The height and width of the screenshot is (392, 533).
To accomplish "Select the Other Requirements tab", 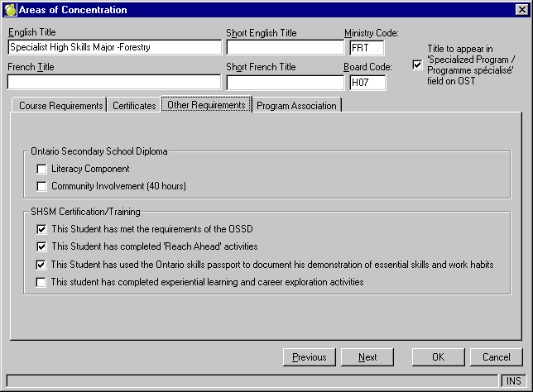I will coord(206,105).
